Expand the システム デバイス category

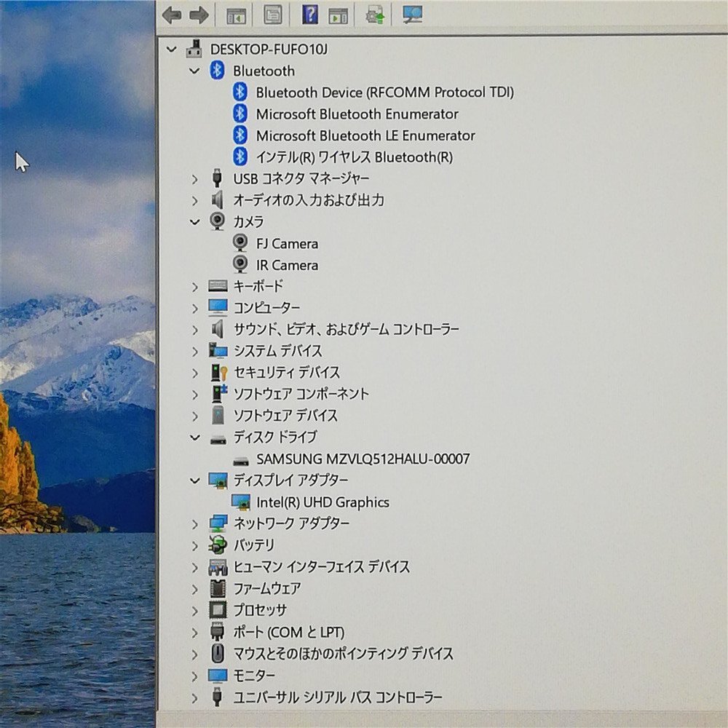click(195, 352)
